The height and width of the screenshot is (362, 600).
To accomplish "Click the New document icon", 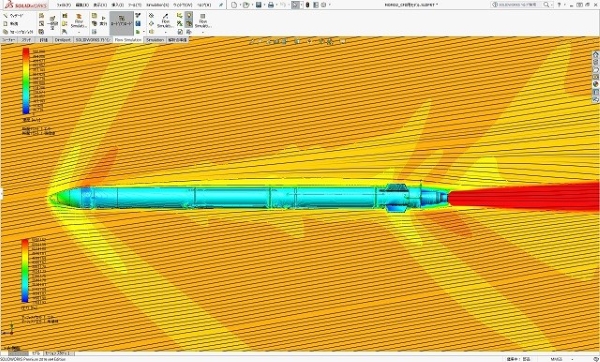I will [234, 5].
